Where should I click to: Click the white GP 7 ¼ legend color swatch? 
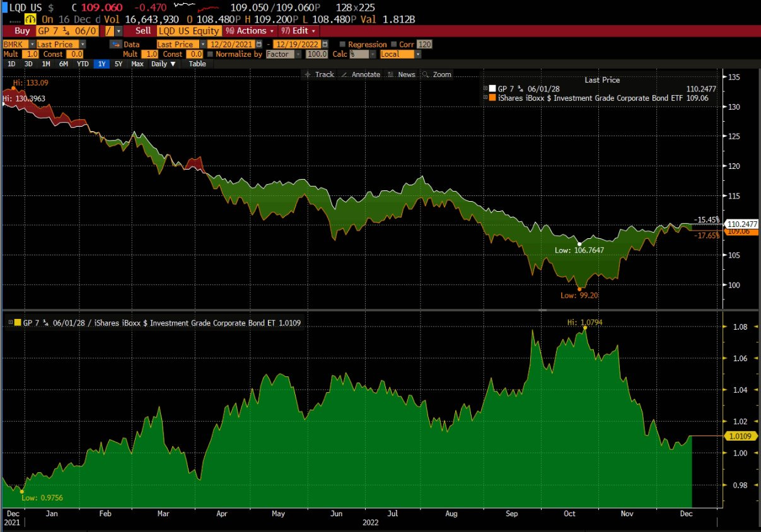492,89
